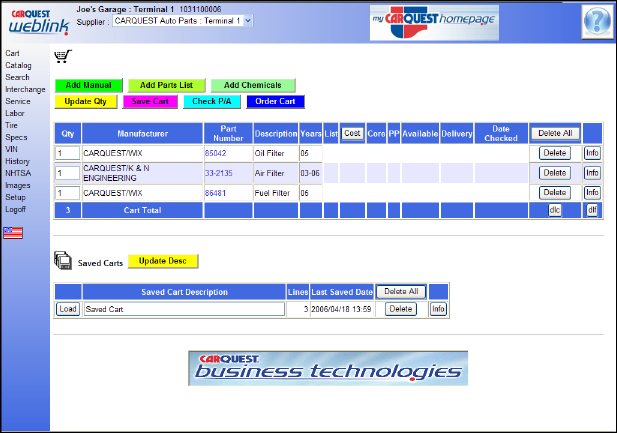The width and height of the screenshot is (617, 433).
Task: Open Catalog from the sidebar
Action: click(x=18, y=65)
